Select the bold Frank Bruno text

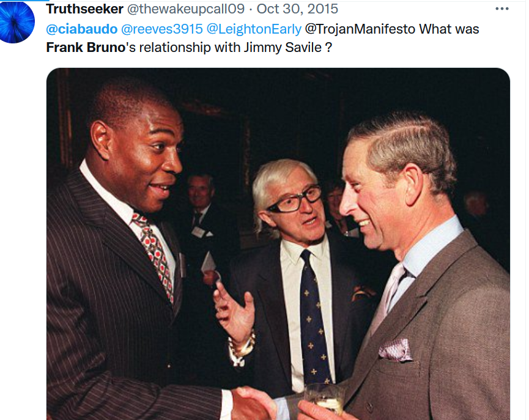(86, 47)
